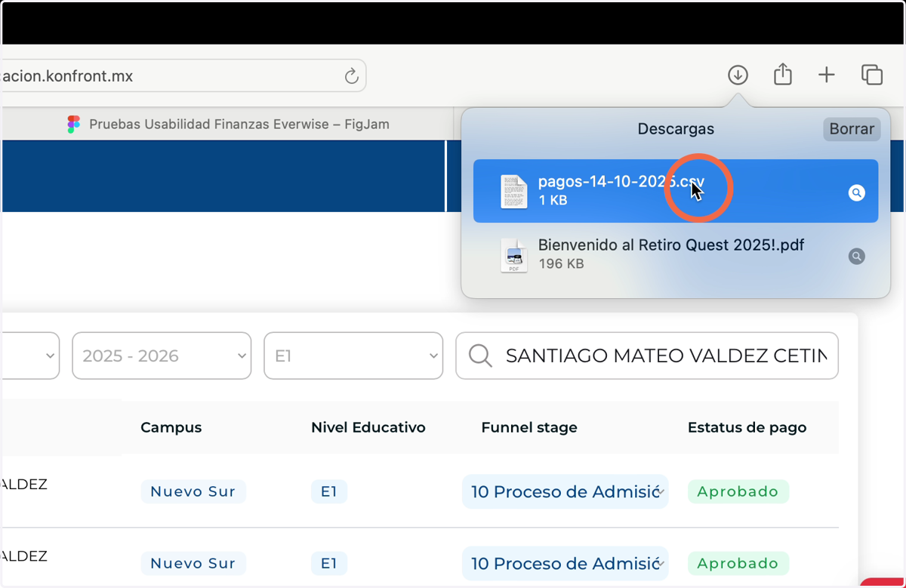Open the Share toolbar icon
Image resolution: width=906 pixels, height=588 pixels.
click(x=783, y=74)
